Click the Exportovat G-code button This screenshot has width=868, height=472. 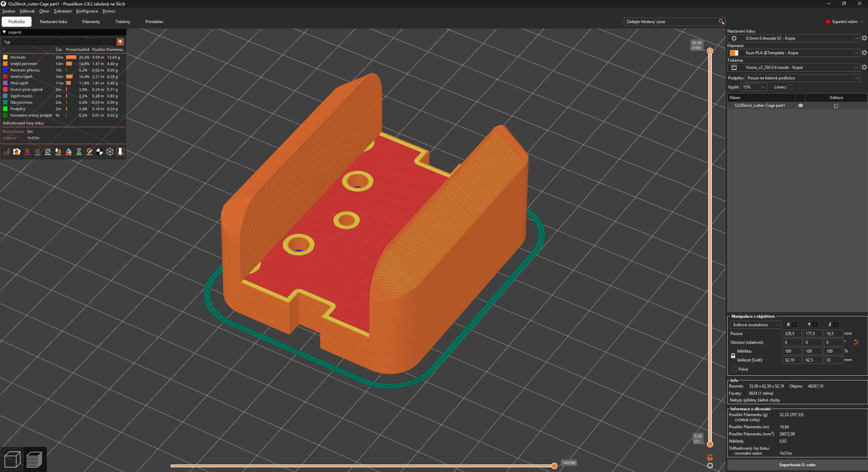[x=797, y=465]
